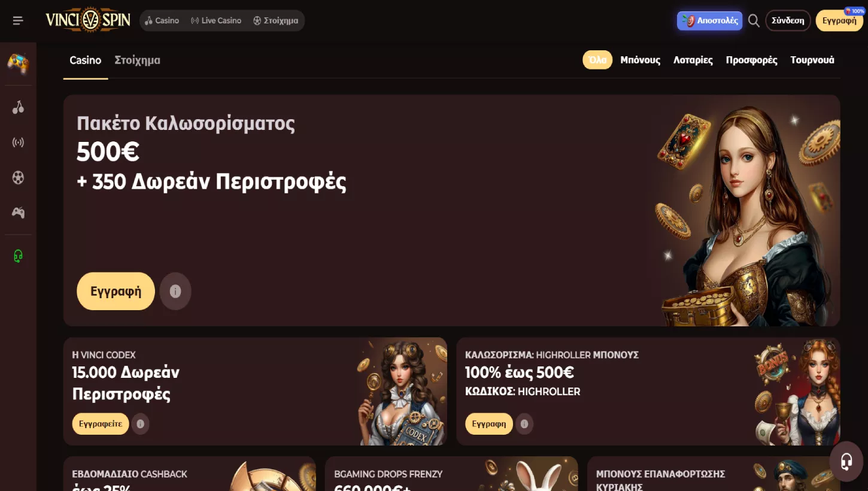Show info for the welcome package banner

click(x=175, y=291)
